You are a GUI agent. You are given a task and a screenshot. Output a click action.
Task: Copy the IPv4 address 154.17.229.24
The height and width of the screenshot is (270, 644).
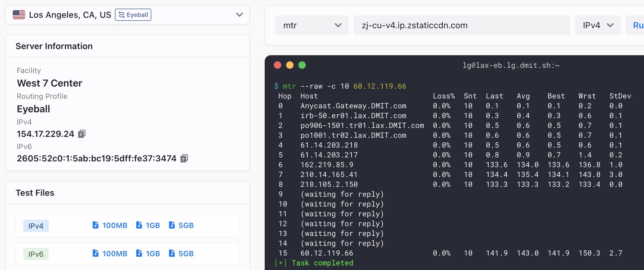pos(81,134)
